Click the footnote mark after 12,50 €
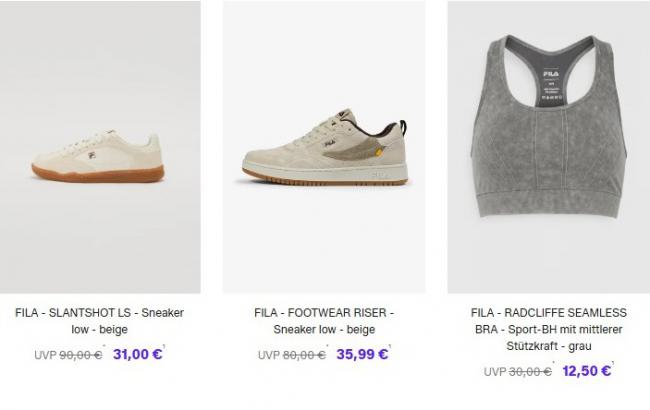 click(613, 362)
